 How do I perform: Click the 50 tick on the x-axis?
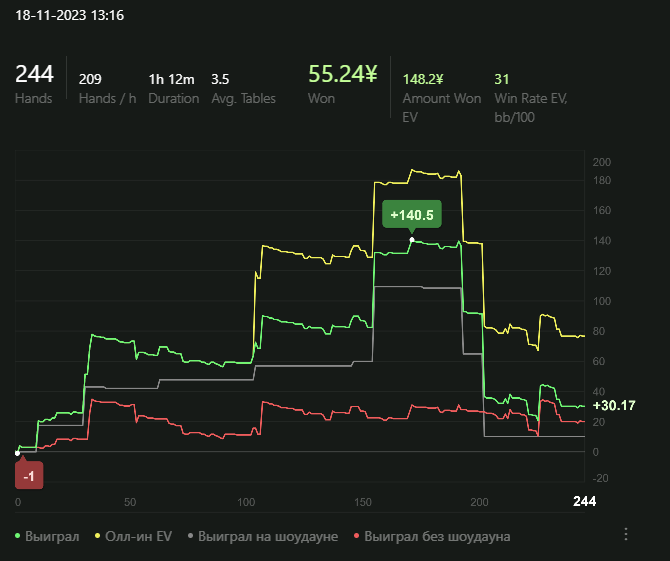pos(130,502)
